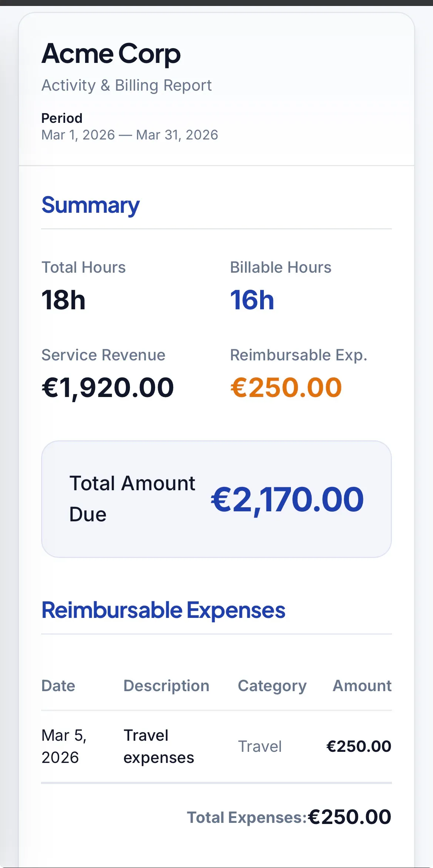Select the €250.00 amount in expense row
Viewport: 433px width, 868px height.
click(x=359, y=746)
